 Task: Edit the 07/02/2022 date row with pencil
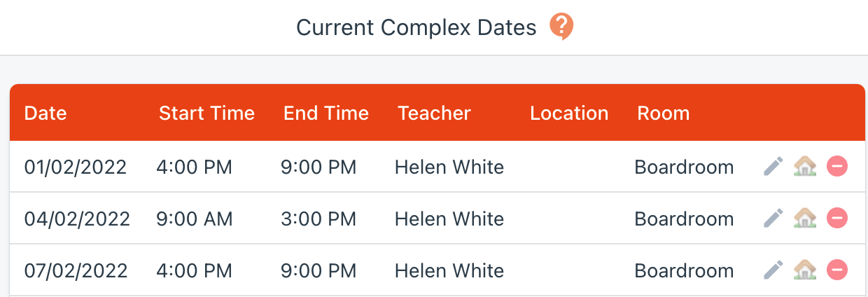coord(773,270)
